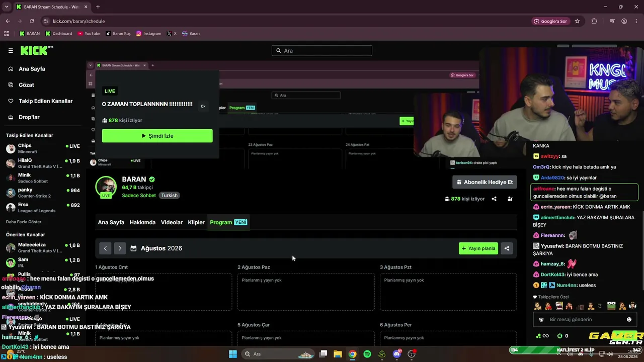Switch to the Hakkımda tab
The image size is (644, 362).
pyautogui.click(x=142, y=222)
